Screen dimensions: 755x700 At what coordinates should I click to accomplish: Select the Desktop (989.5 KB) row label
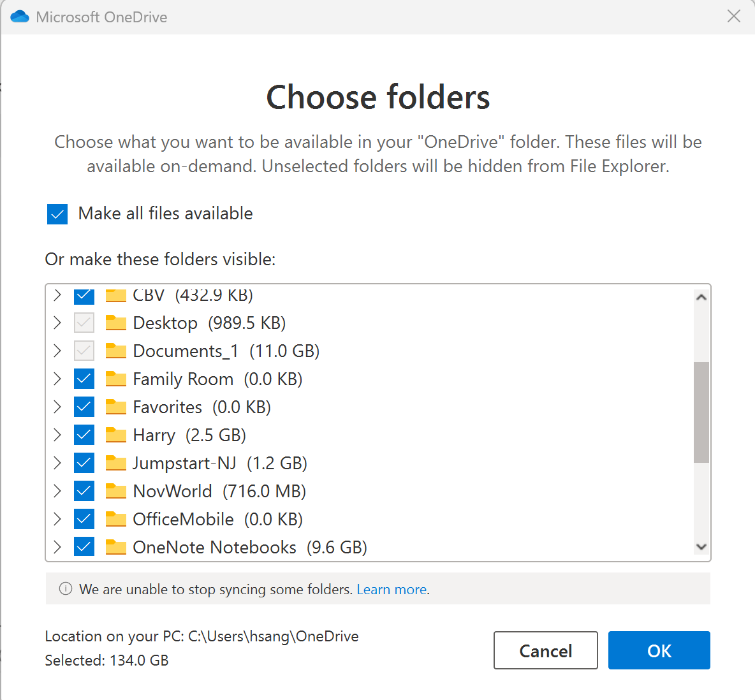[209, 323]
